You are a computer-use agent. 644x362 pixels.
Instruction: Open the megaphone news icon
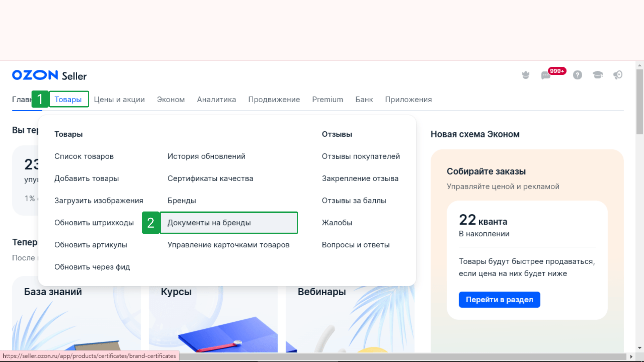(618, 75)
